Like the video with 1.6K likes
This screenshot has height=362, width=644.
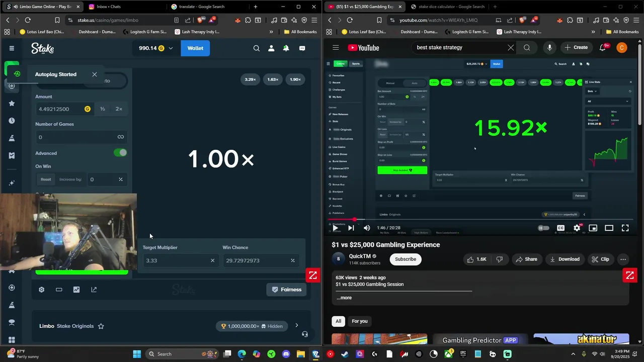click(476, 259)
